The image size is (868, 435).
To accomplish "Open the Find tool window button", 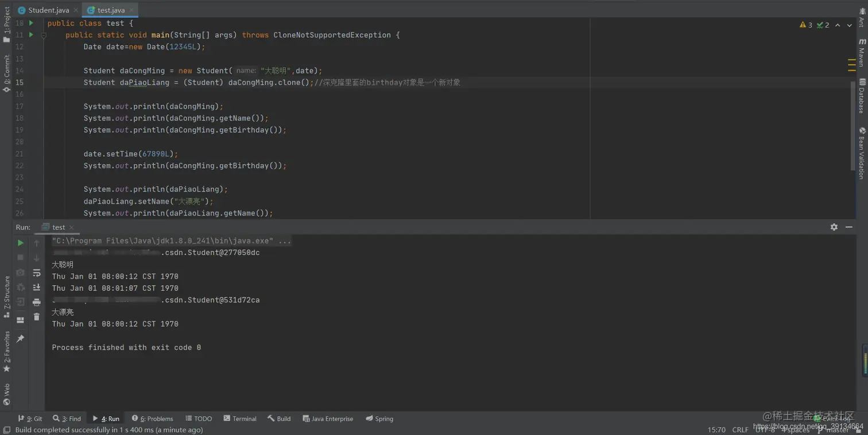I will 67,418.
